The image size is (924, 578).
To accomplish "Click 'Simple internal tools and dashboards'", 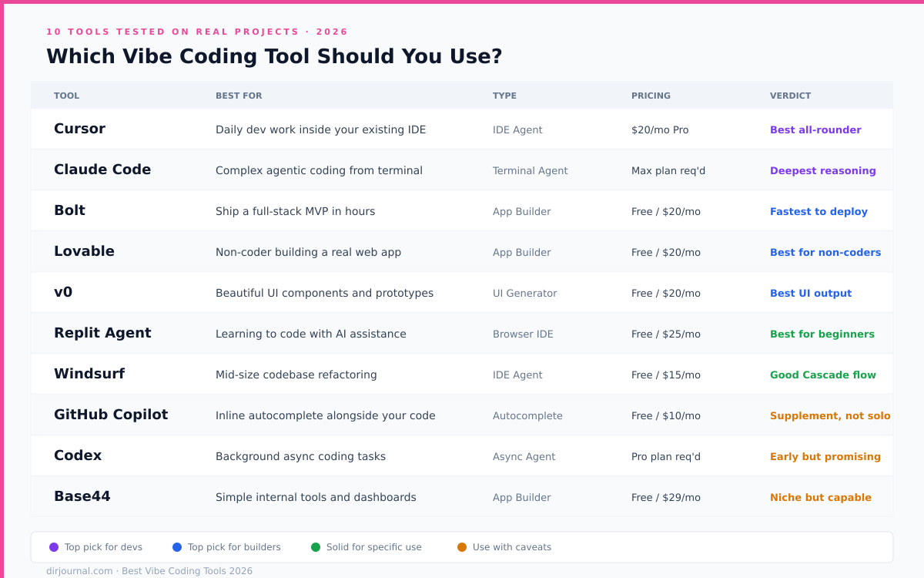I will tap(316, 497).
